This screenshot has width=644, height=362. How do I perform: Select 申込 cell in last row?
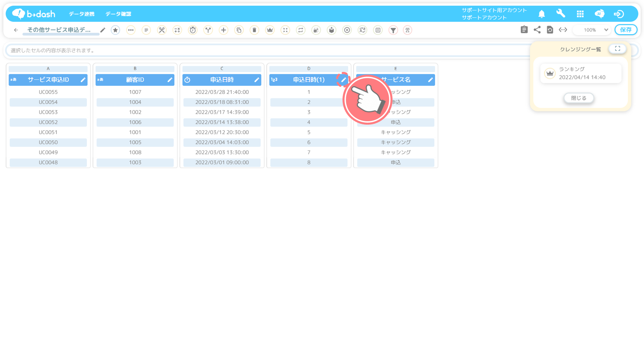click(x=396, y=162)
